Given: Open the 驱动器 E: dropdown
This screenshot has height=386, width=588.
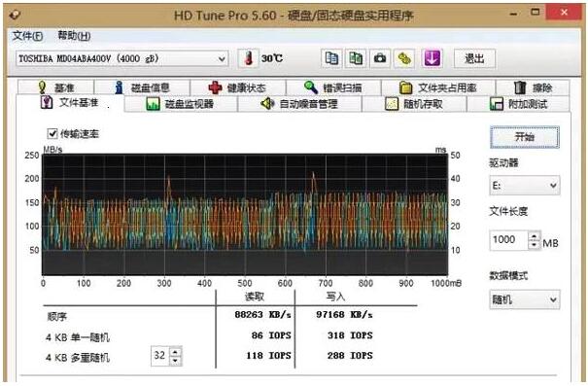Looking at the screenshot, I should 524,186.
